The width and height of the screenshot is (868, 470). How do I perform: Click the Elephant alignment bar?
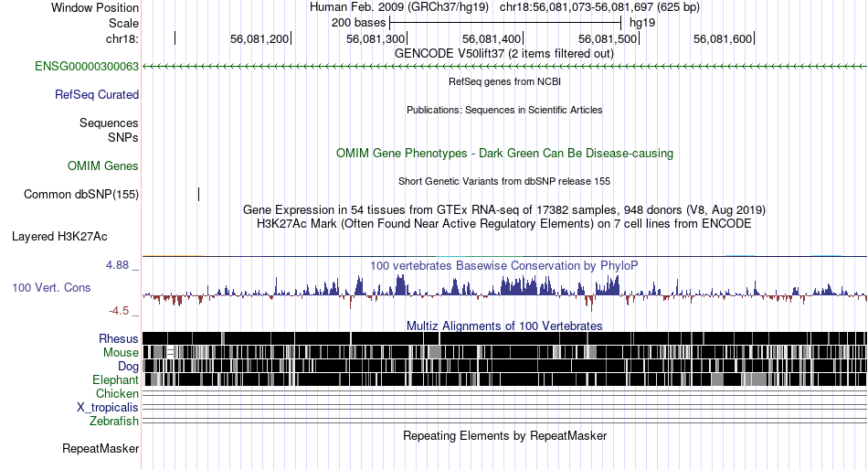(504, 379)
